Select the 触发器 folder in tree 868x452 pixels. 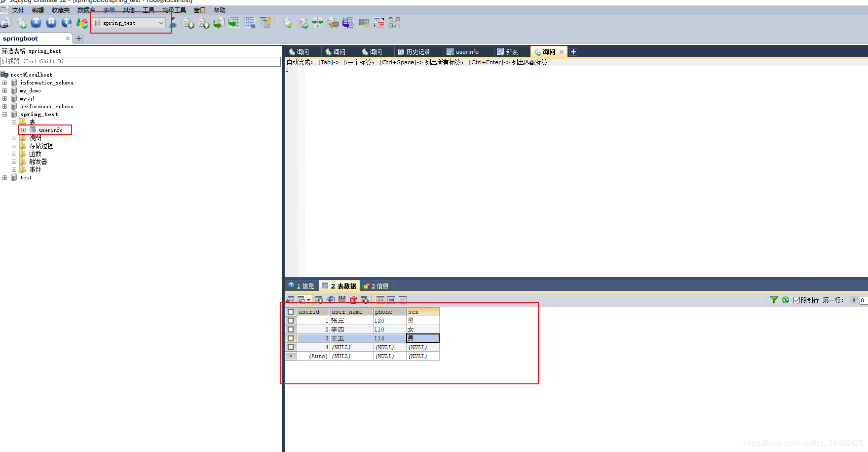[x=38, y=162]
